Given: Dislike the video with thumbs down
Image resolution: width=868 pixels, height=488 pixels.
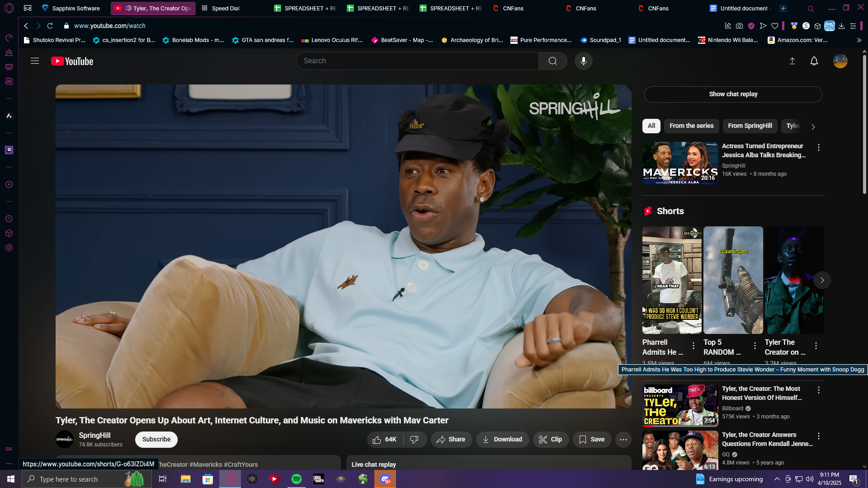Looking at the screenshot, I should pos(414,439).
